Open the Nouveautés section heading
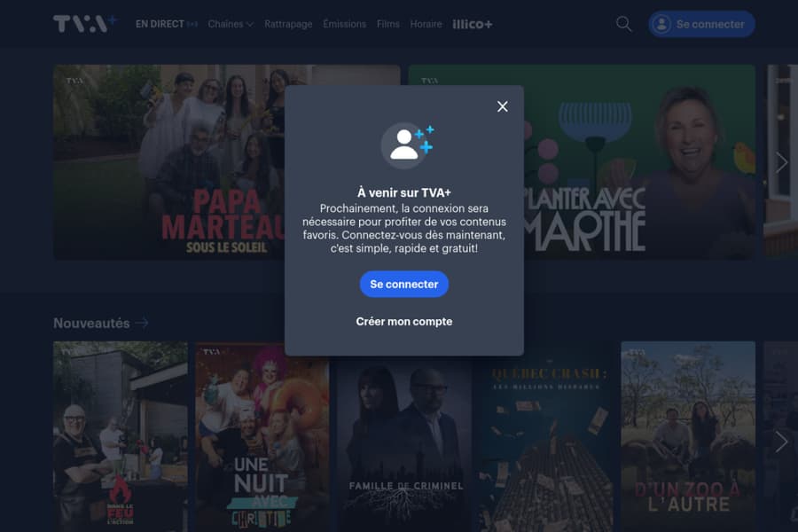 (91, 324)
